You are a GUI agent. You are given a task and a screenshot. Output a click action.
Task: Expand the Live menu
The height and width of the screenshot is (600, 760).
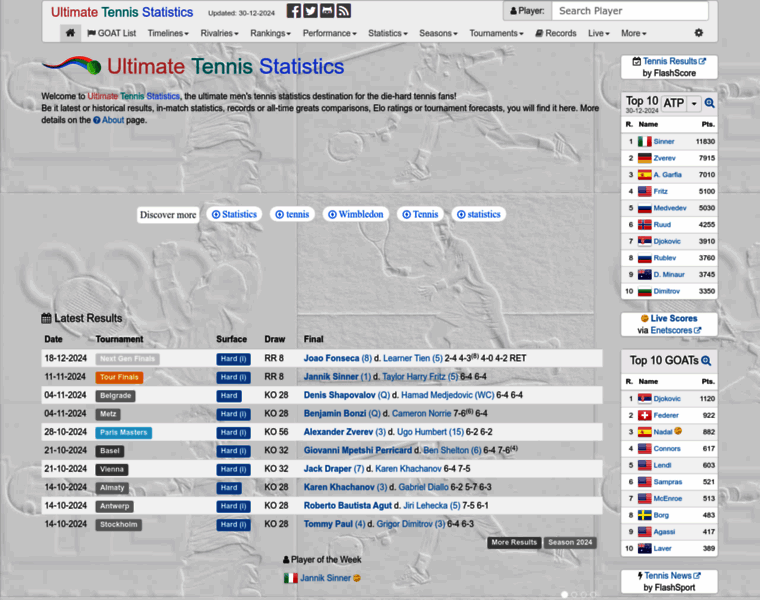click(x=599, y=33)
